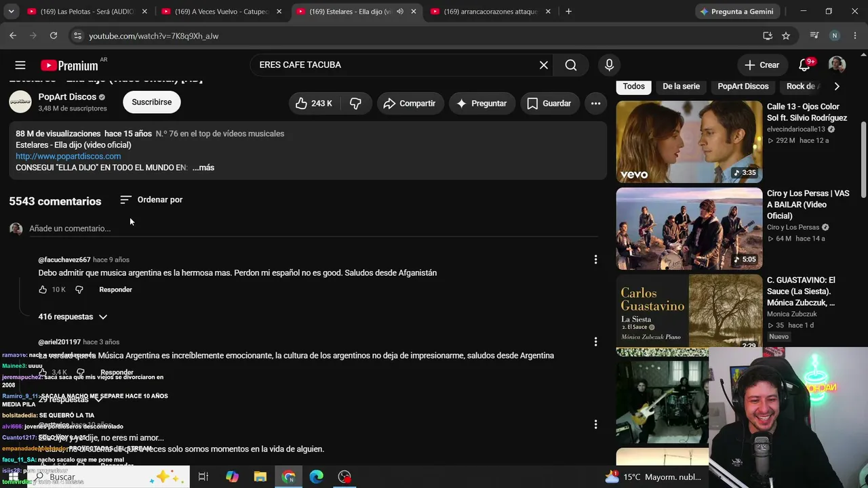Open options menu for @ariel201197 comment

[x=595, y=342]
